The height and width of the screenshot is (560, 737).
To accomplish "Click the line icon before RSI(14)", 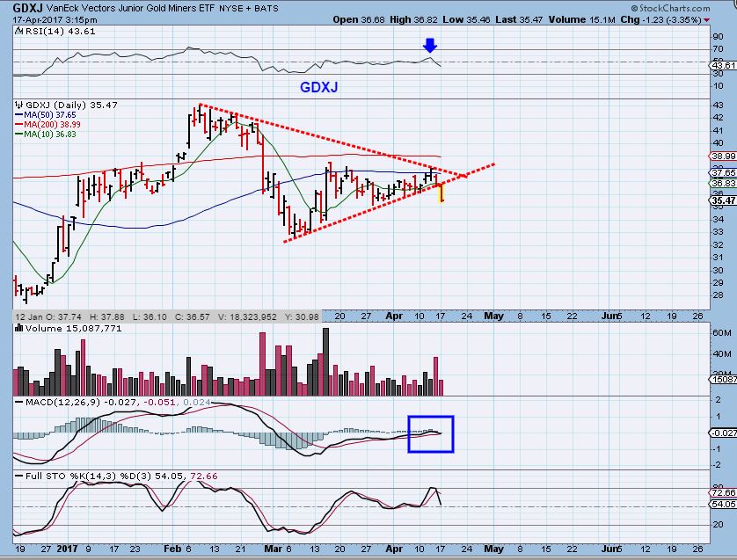I will click(18, 31).
